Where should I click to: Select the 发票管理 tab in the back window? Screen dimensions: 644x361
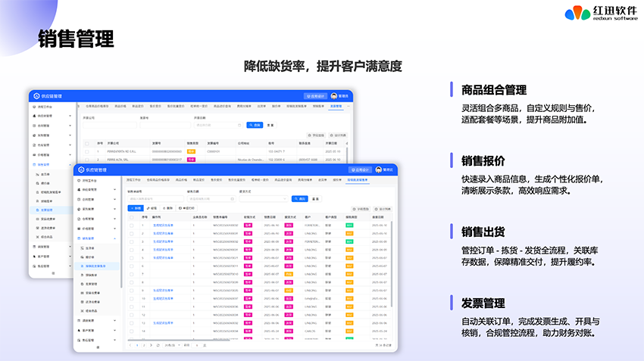point(336,107)
